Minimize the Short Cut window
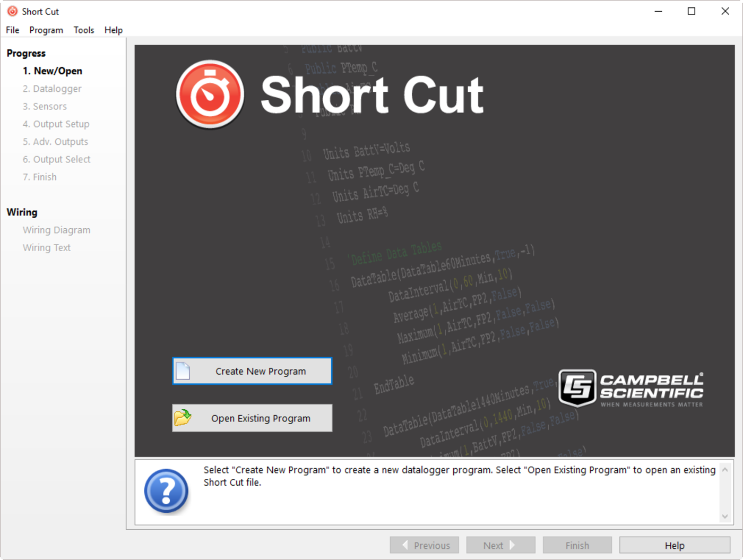Image resolution: width=743 pixels, height=560 pixels. pos(658,11)
